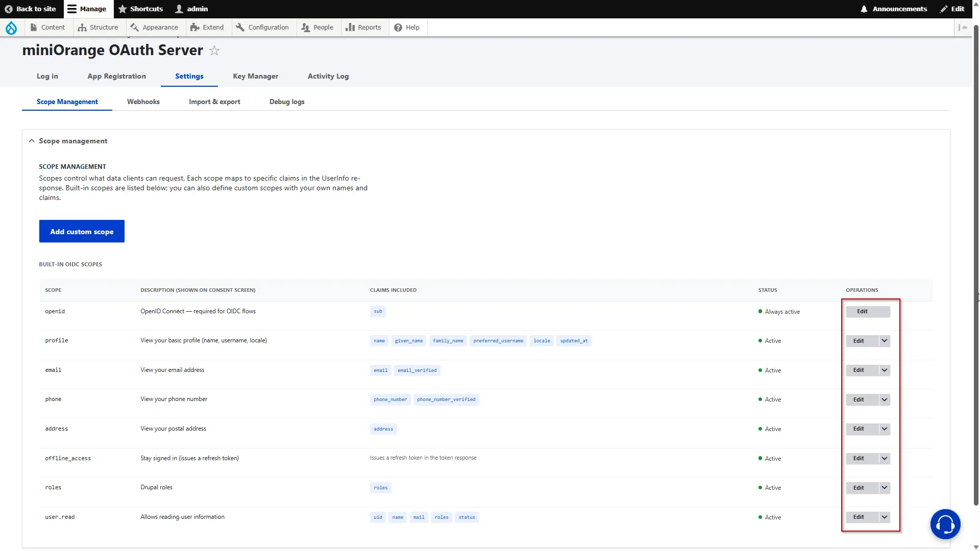
Task: Expand operations dropdown for user.read scope
Action: [x=885, y=517]
